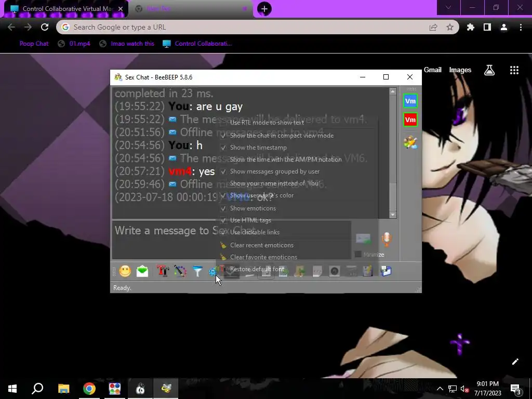Toggle the Minimize checkbox near microphone
The width and height of the screenshot is (532, 399).
coord(358,255)
